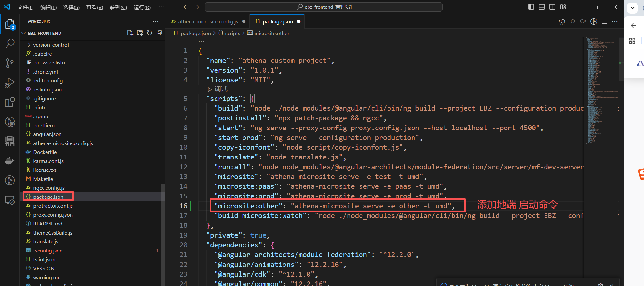
Task: Click the ebz_frontend command center search box
Action: pos(323,7)
